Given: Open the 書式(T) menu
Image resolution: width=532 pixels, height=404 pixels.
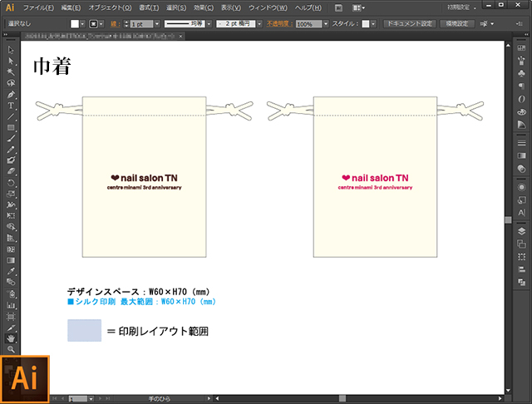Looking at the screenshot, I should click(149, 7).
